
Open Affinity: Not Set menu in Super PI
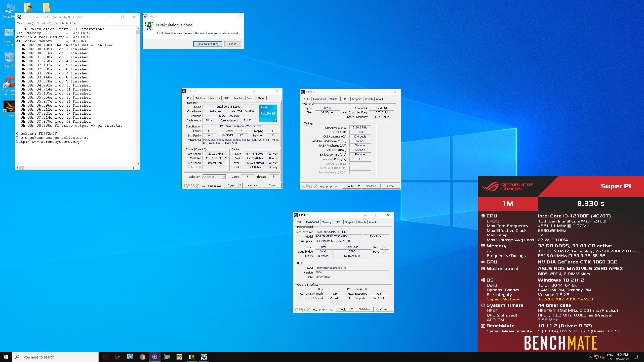pos(65,23)
